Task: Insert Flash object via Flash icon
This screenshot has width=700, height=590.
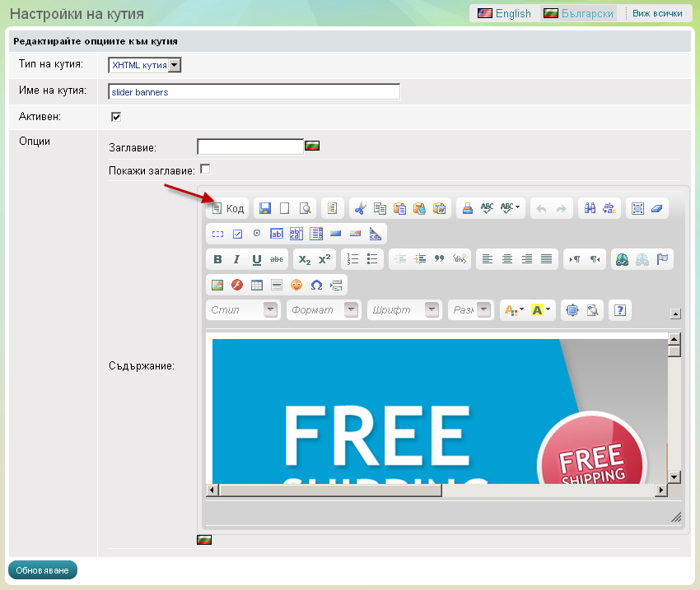Action: pos(237,285)
